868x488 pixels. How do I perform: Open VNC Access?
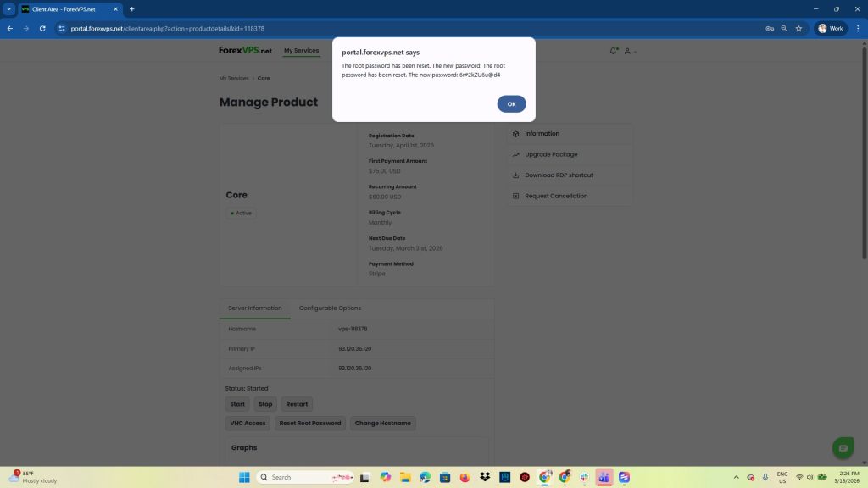click(248, 423)
